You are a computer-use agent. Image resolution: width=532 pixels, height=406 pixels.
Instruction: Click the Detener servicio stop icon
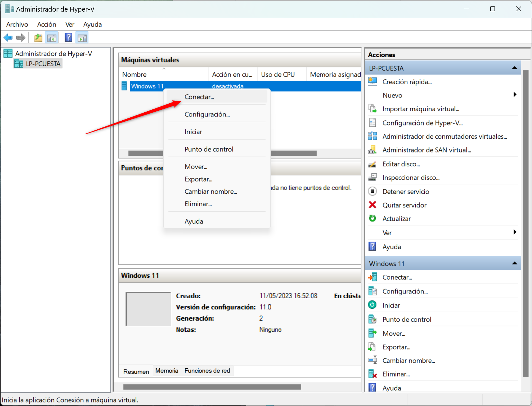[373, 191]
